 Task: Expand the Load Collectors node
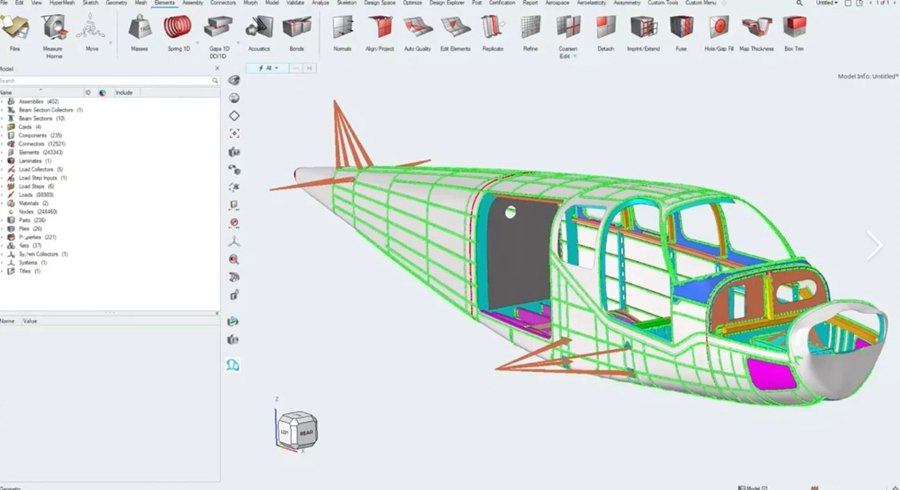click(2, 169)
